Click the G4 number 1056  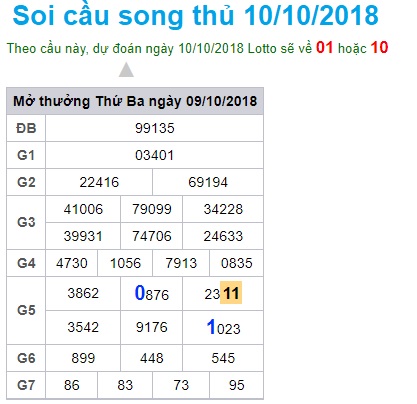[125, 263]
